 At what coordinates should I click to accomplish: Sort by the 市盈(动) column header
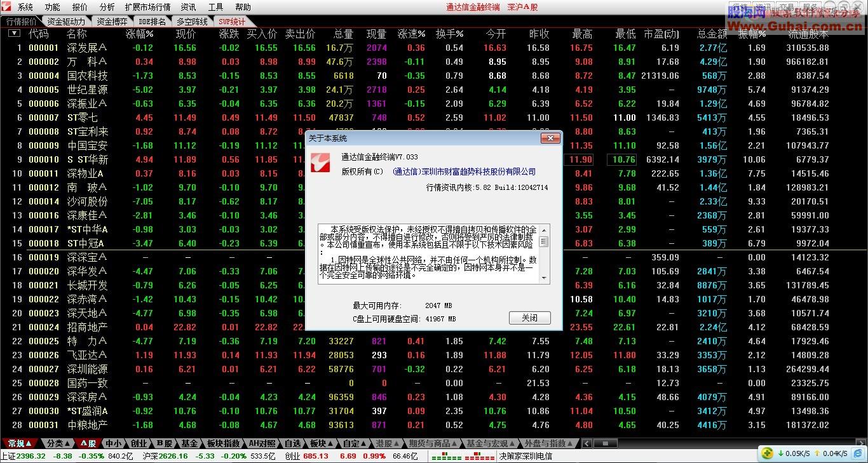click(x=661, y=34)
